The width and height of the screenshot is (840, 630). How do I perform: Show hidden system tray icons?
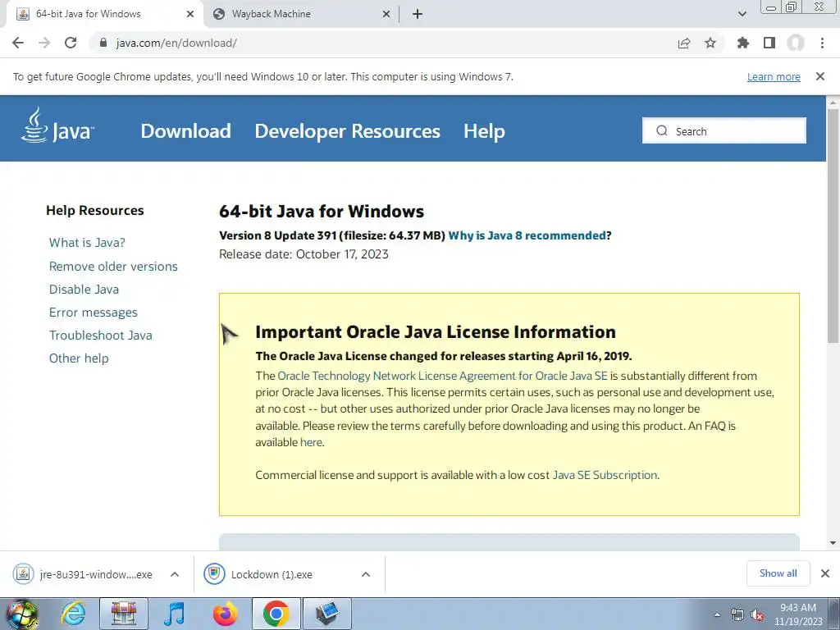[717, 614]
